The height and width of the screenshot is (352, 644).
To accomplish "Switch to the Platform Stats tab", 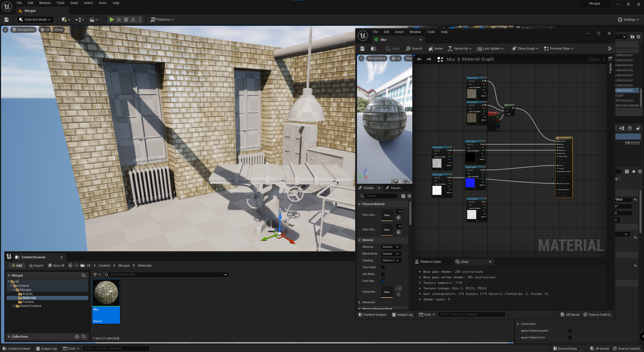I will (430, 262).
